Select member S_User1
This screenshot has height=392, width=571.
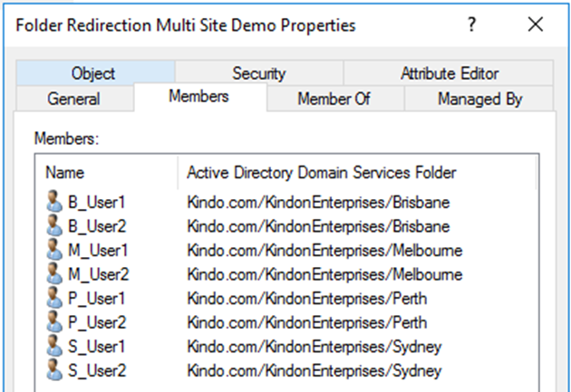96,346
